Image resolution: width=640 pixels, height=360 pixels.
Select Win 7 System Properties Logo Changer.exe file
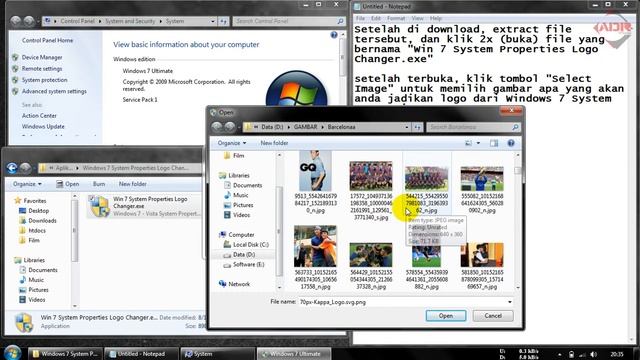(144, 206)
